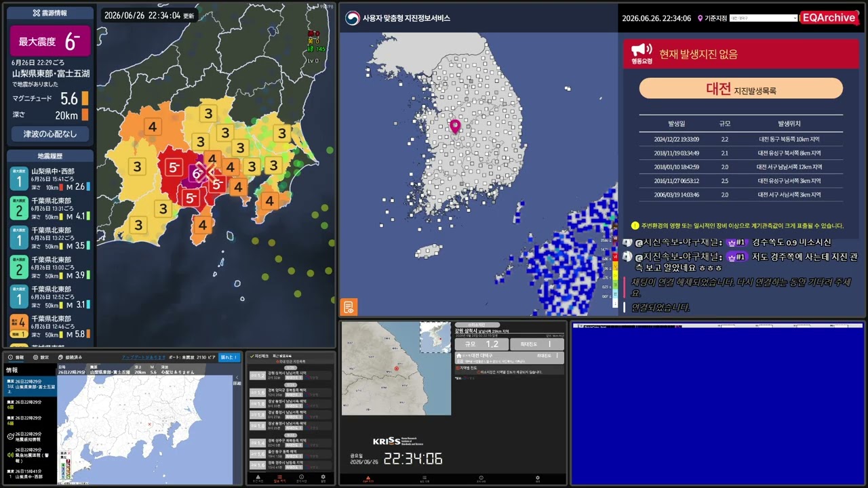The image size is (868, 488).
Task: Click the 규모 1.2 magnitude box
Action: point(481,344)
